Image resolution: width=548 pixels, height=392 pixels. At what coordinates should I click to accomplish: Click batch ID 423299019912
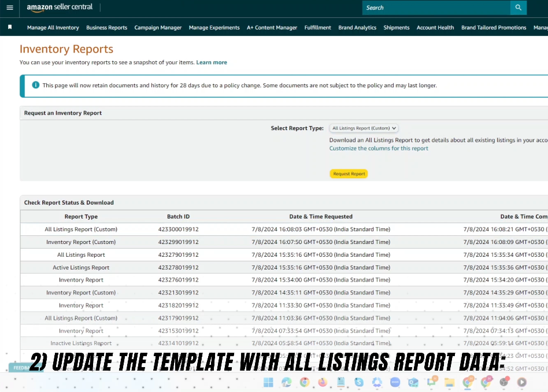178,242
